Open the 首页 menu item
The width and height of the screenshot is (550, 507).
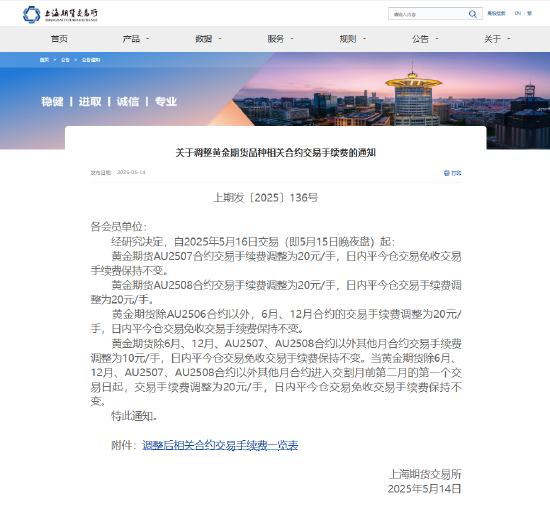click(59, 39)
